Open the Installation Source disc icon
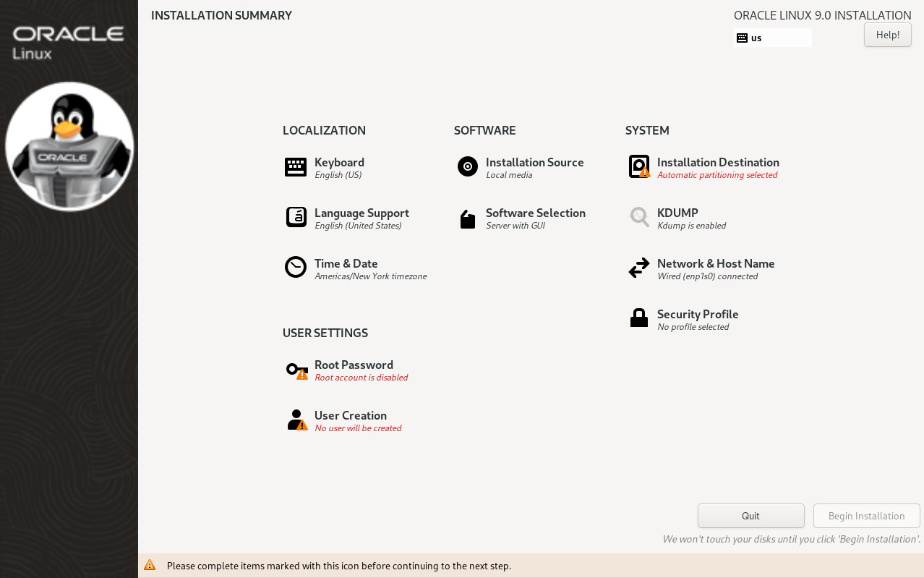 pos(466,167)
